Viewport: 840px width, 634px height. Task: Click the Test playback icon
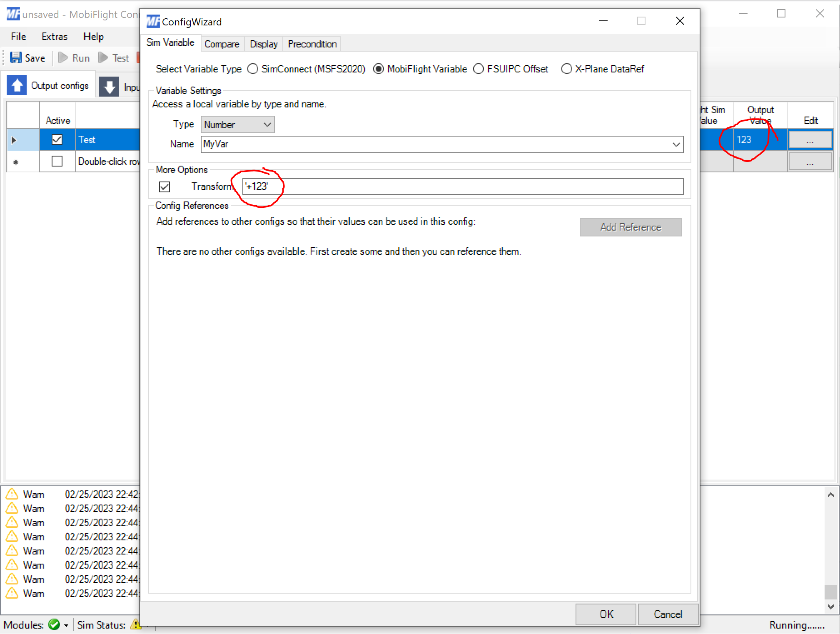pyautogui.click(x=103, y=57)
